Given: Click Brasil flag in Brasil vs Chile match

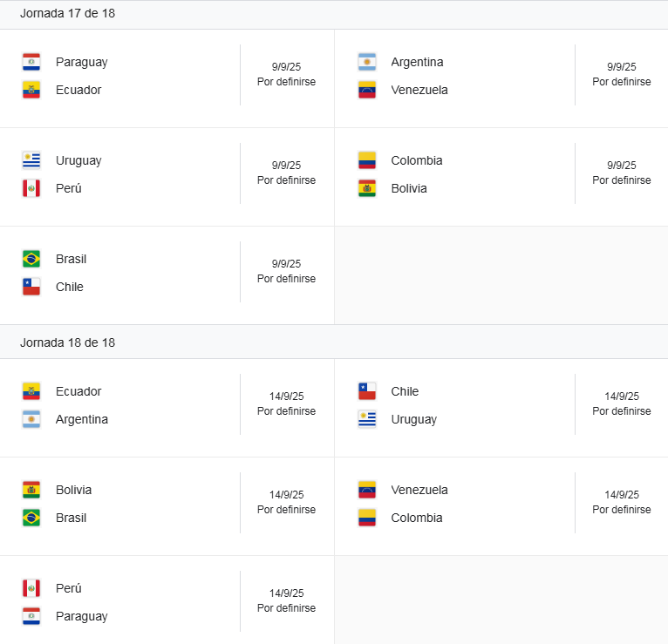Looking at the screenshot, I should click(x=31, y=259).
